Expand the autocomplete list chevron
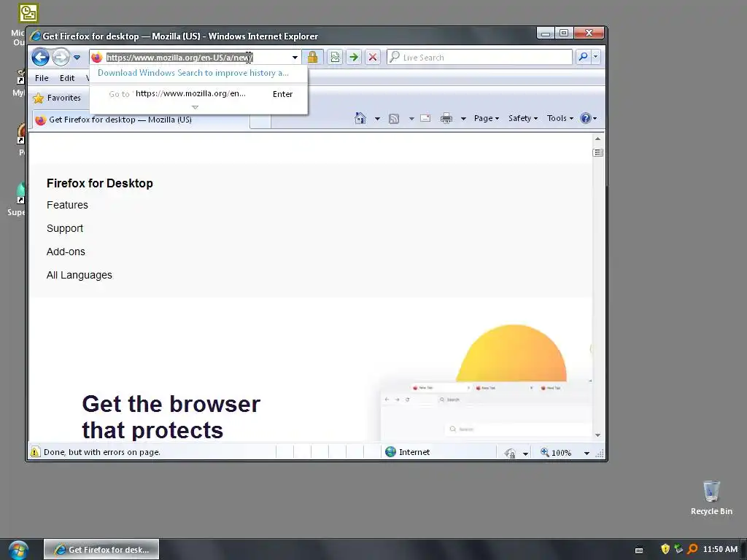Viewport: 747px width, 560px height. (x=195, y=107)
